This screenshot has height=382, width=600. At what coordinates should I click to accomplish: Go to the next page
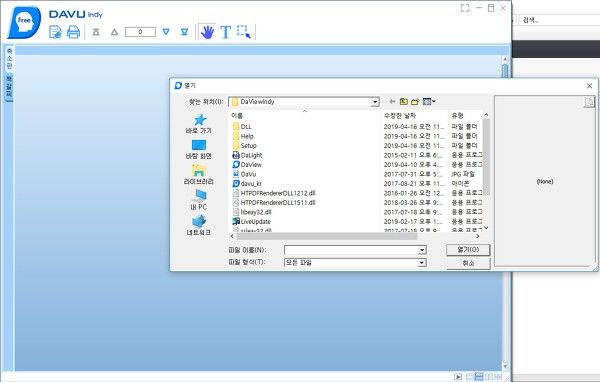coord(166,32)
